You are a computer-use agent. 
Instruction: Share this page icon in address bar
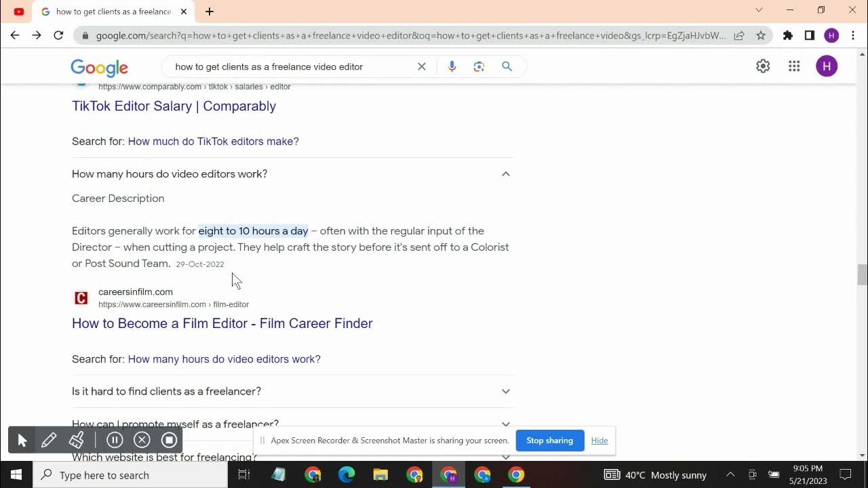point(739,35)
